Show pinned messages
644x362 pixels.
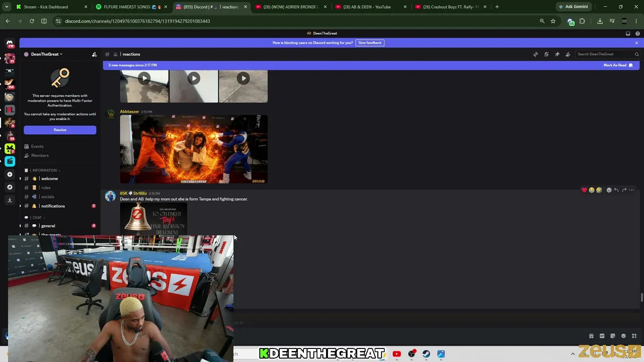(x=557, y=54)
